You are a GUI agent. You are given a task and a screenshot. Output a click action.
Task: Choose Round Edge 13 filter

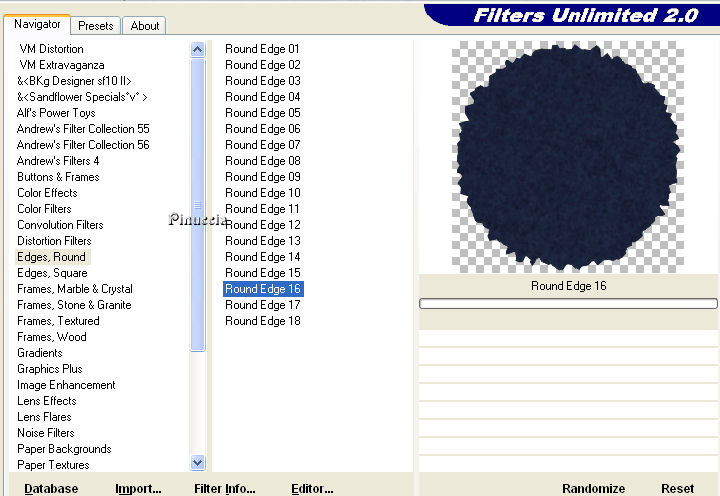(263, 241)
